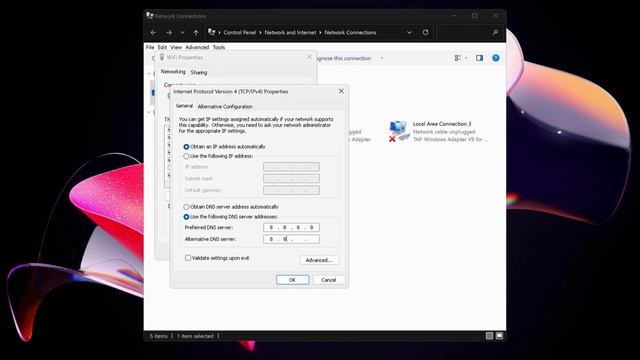640x360 pixels.
Task: Click the Control Panel icon in address bar
Action: [x=211, y=32]
